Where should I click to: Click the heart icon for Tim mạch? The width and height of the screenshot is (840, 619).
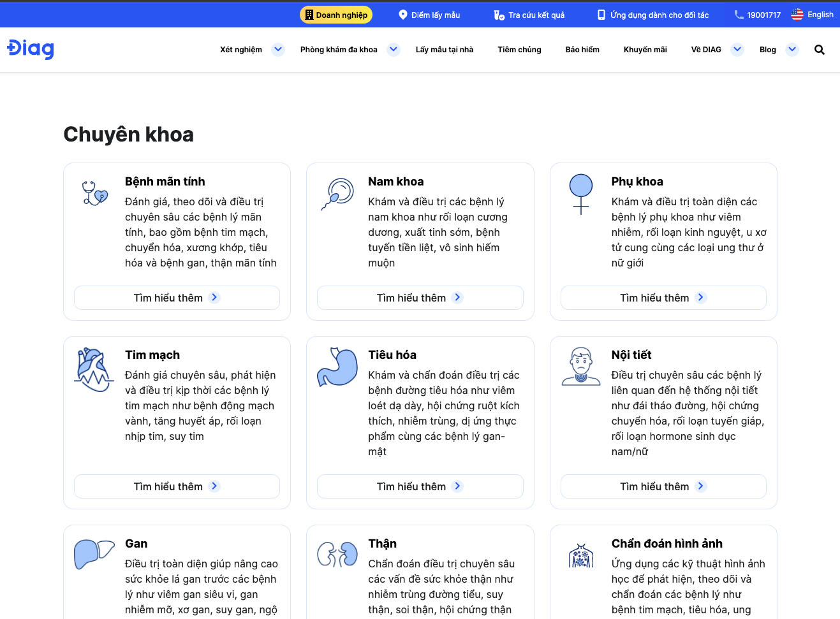[94, 370]
